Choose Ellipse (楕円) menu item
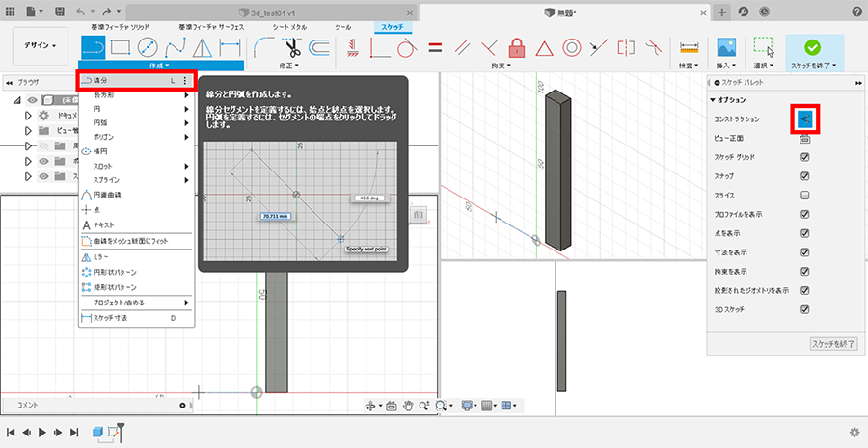 [x=136, y=151]
